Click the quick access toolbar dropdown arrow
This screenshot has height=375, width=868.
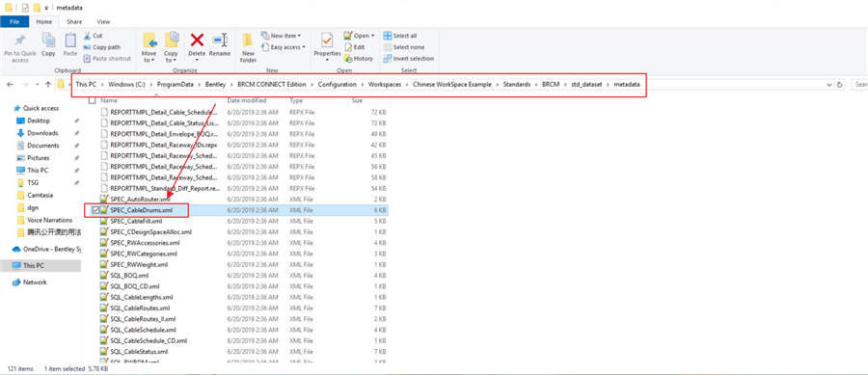(x=46, y=8)
